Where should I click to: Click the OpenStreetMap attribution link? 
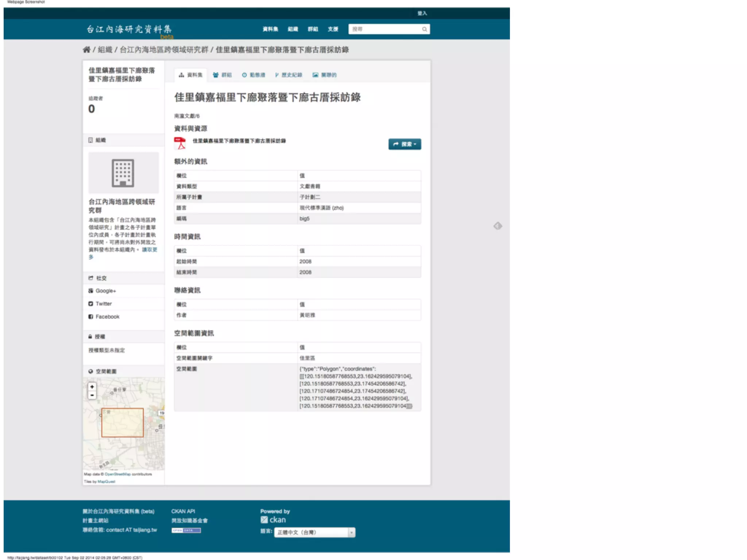[117, 474]
